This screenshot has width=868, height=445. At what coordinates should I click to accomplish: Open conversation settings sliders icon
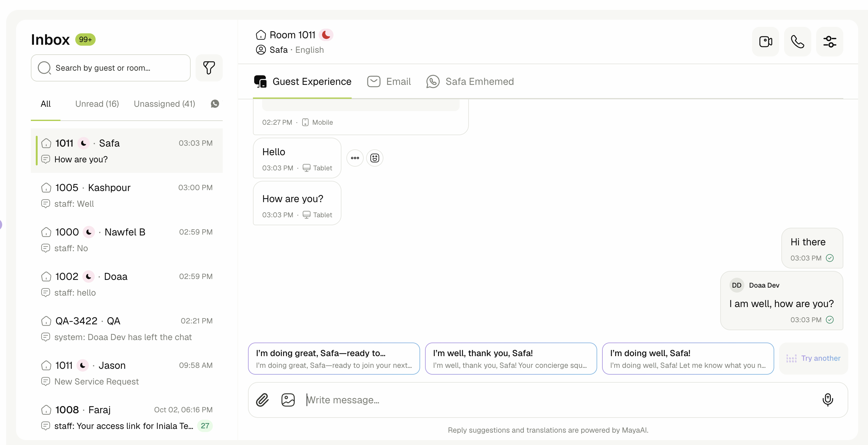[x=829, y=42]
